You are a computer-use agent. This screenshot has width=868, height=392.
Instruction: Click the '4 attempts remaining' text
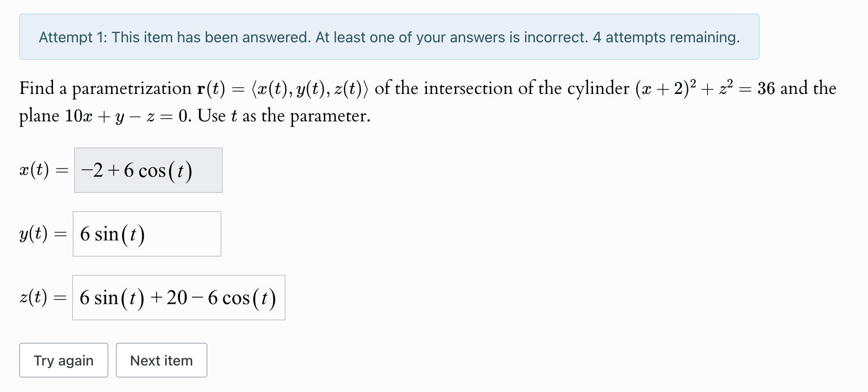(667, 37)
